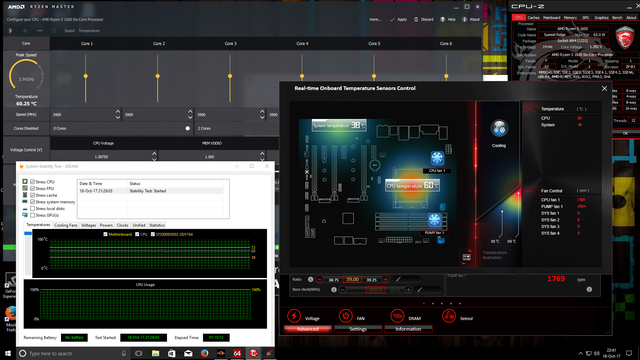Open the FAN section icon
This screenshot has height=360, width=640.
346,316
